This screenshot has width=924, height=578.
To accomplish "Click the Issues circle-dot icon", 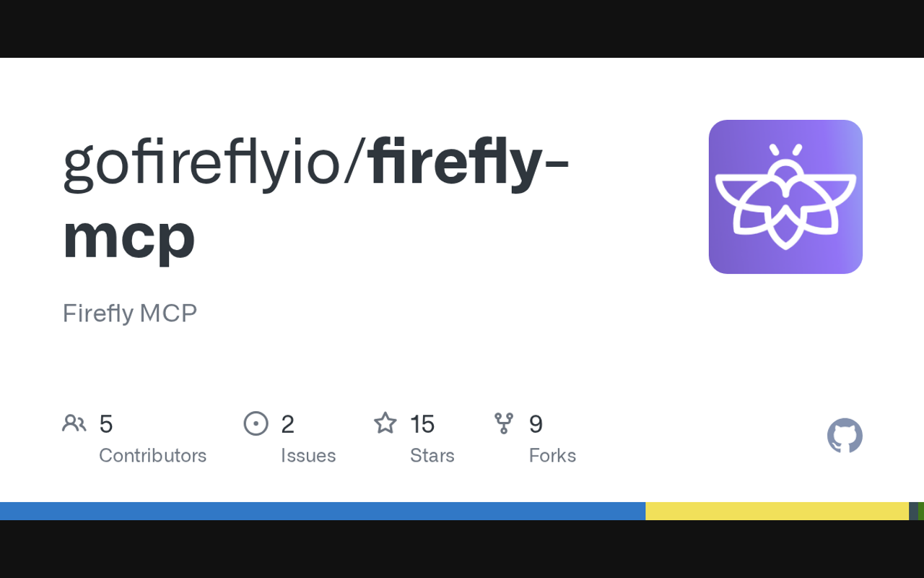I will [256, 423].
